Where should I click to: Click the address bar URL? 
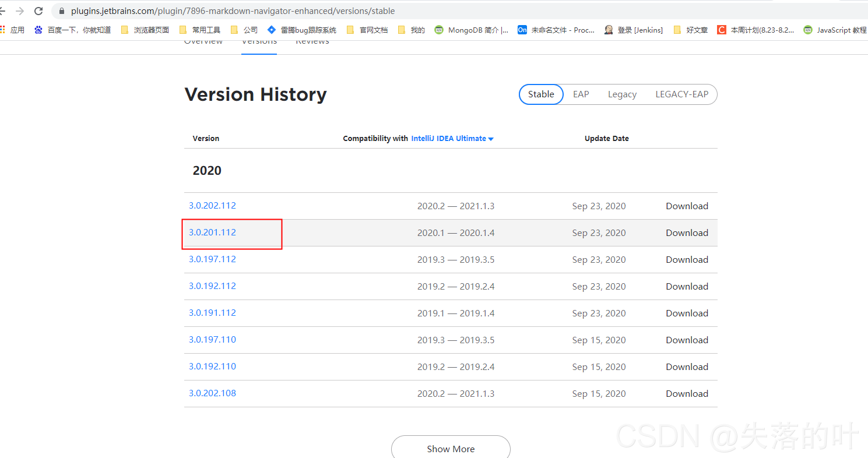[x=233, y=11]
